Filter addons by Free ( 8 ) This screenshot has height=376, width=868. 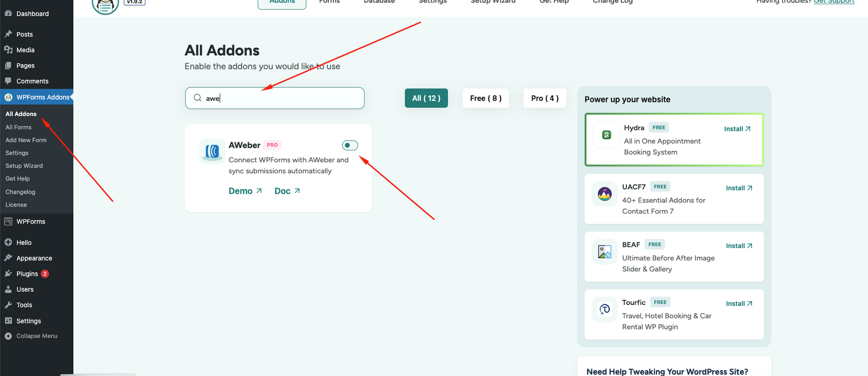[x=486, y=98]
